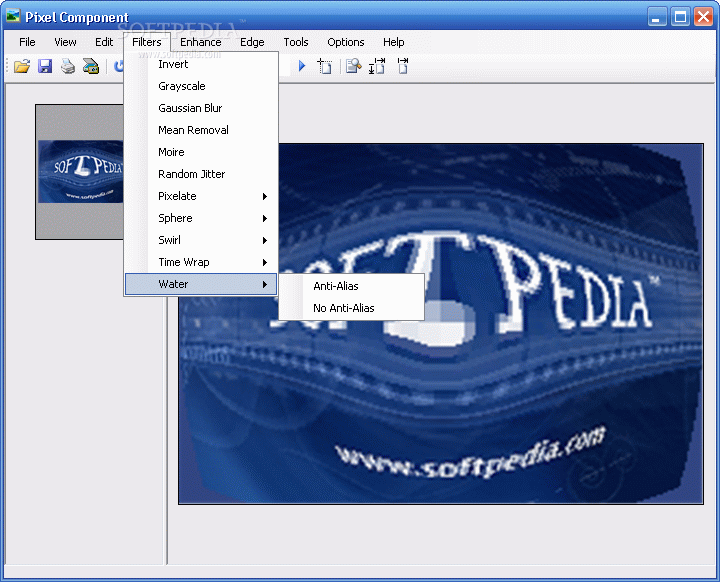Select the Mean Removal filter
Screen dimensions: 720x582
(x=201, y=130)
